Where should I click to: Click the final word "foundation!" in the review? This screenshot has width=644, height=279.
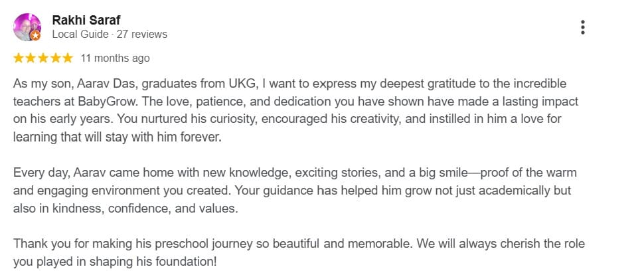point(185,261)
